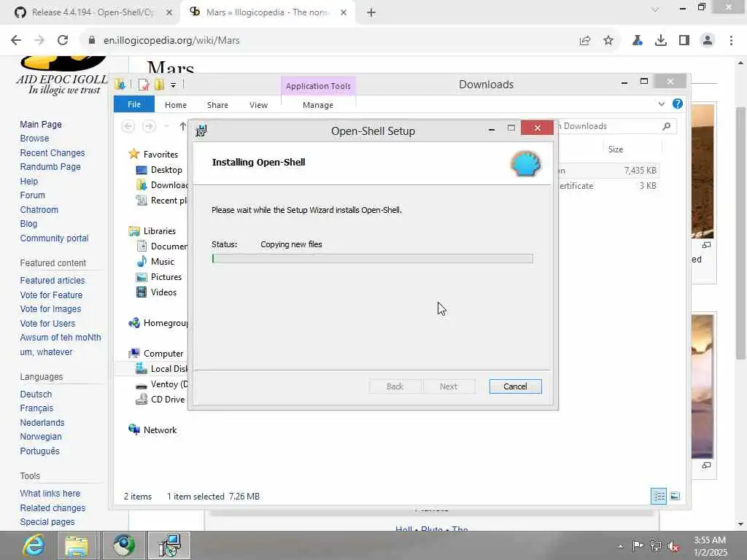Screen dimensions: 747x560
Task: Click the Open-Shell shell logo in setup header
Action: (x=526, y=163)
